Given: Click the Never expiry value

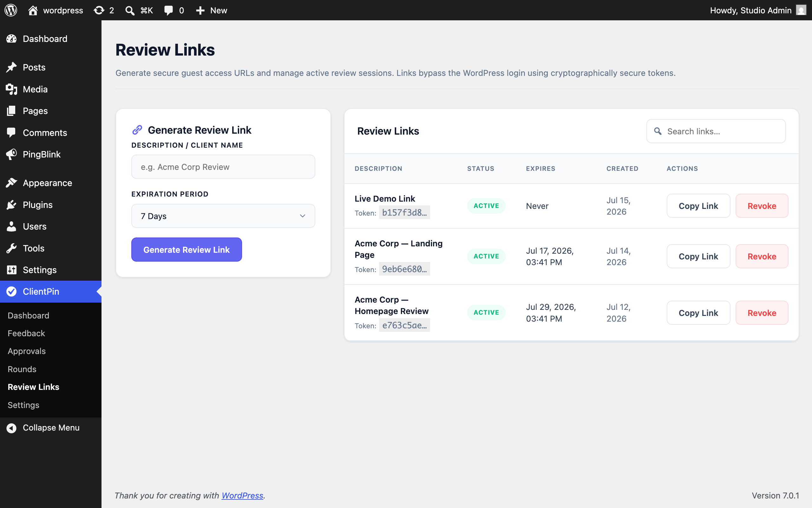Looking at the screenshot, I should [x=537, y=206].
